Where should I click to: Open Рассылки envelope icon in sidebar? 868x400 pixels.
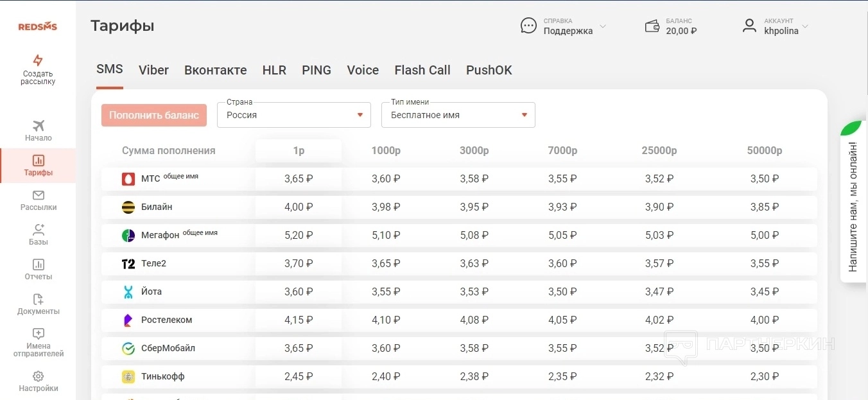(39, 195)
